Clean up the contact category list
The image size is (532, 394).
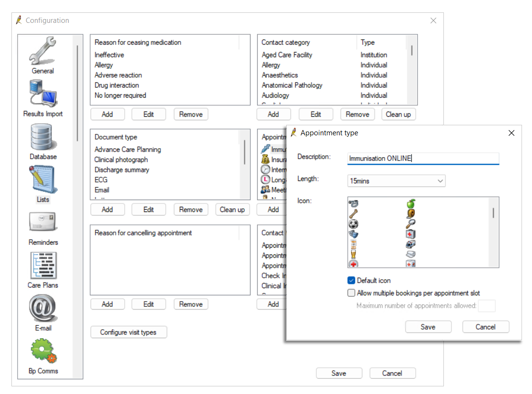click(398, 114)
